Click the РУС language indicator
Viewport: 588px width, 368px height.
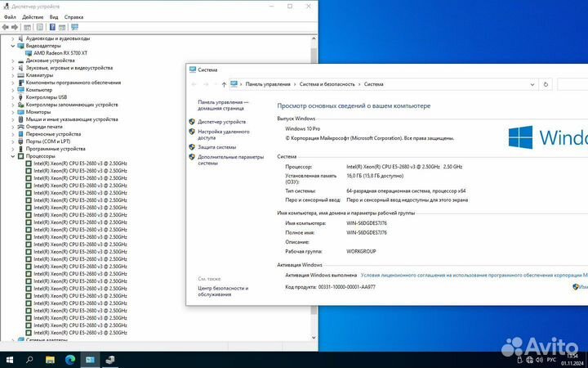pos(551,360)
